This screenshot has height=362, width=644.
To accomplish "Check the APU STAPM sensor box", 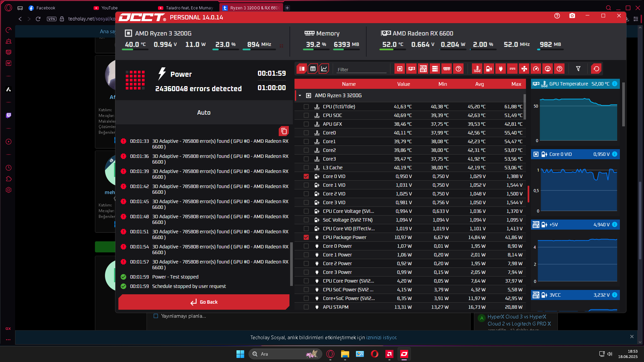I will click(x=306, y=307).
